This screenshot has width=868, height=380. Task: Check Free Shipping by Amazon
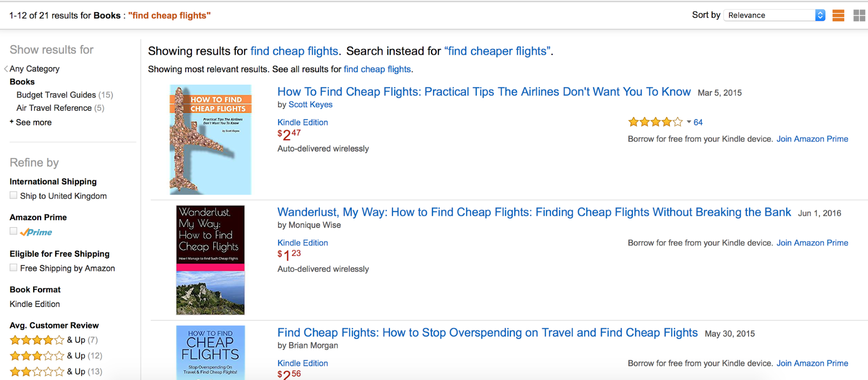[x=13, y=268]
